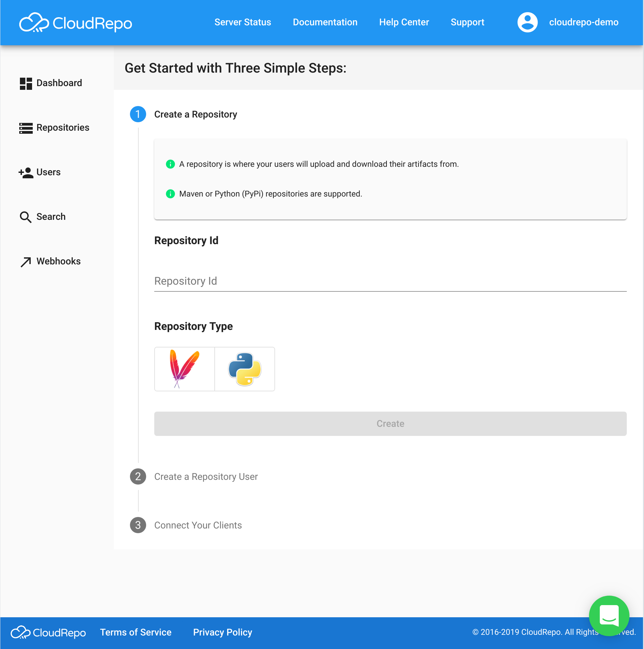Viewport: 644px width, 649px height.
Task: Click the CloudRepo footer logo
Action: coord(48,632)
